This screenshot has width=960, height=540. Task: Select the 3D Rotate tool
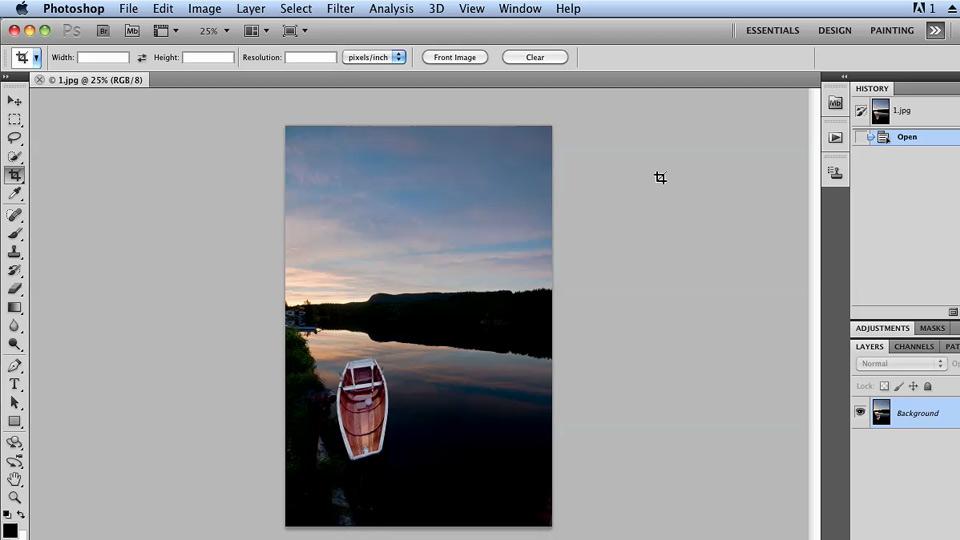tap(14, 442)
